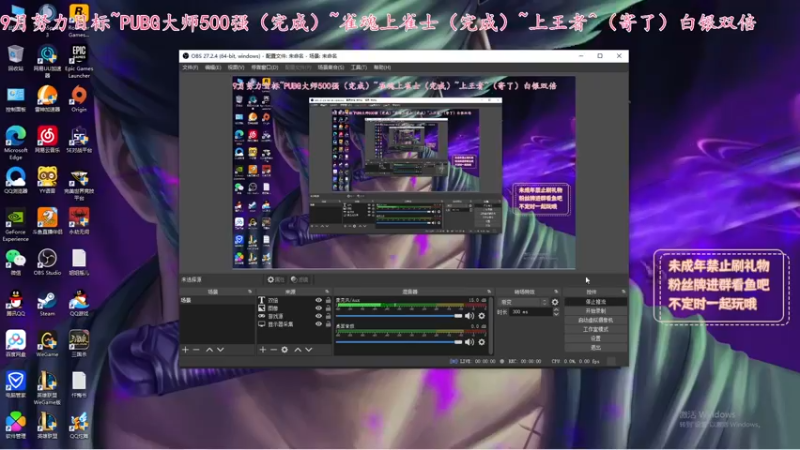The width and height of the screenshot is (800, 450).
Task: Click source Properties button below preview
Action: click(x=276, y=280)
